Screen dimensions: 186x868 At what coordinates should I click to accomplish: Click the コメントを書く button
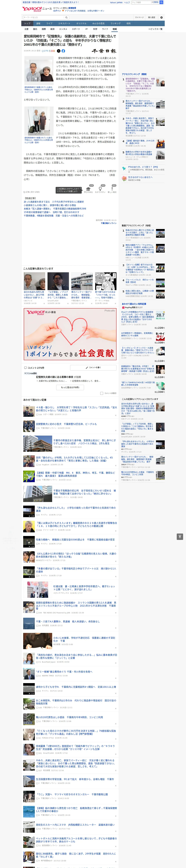pos(93,368)
